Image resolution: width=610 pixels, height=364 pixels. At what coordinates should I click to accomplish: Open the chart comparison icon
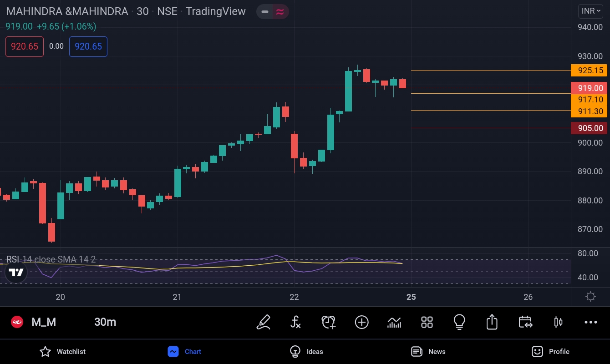tap(394, 322)
